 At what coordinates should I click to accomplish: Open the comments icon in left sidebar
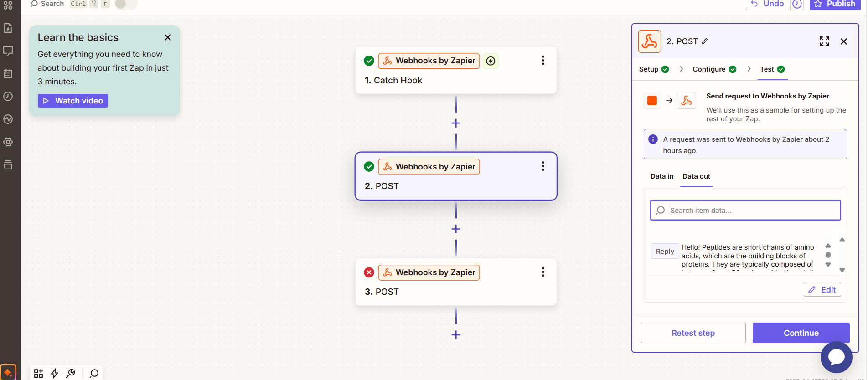8,51
